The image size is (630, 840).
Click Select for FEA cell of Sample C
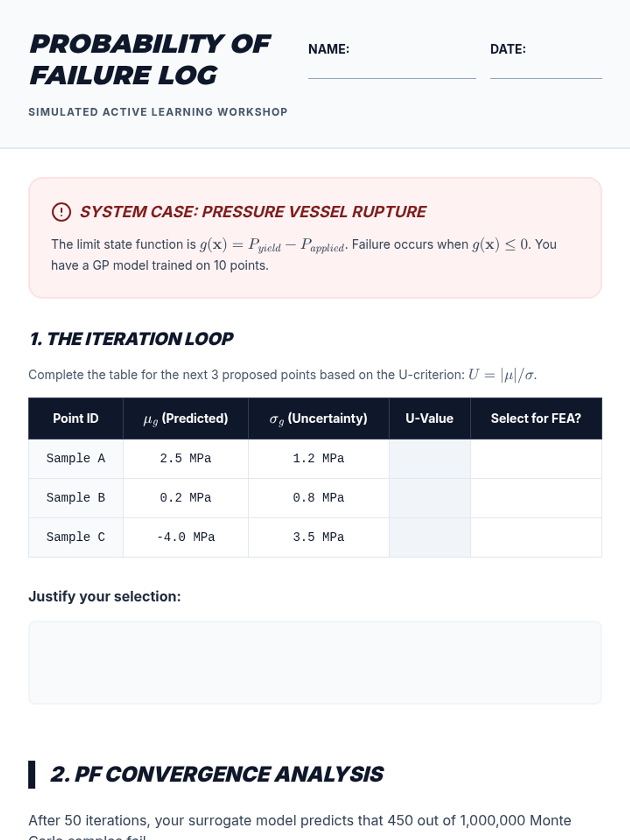tap(535, 538)
